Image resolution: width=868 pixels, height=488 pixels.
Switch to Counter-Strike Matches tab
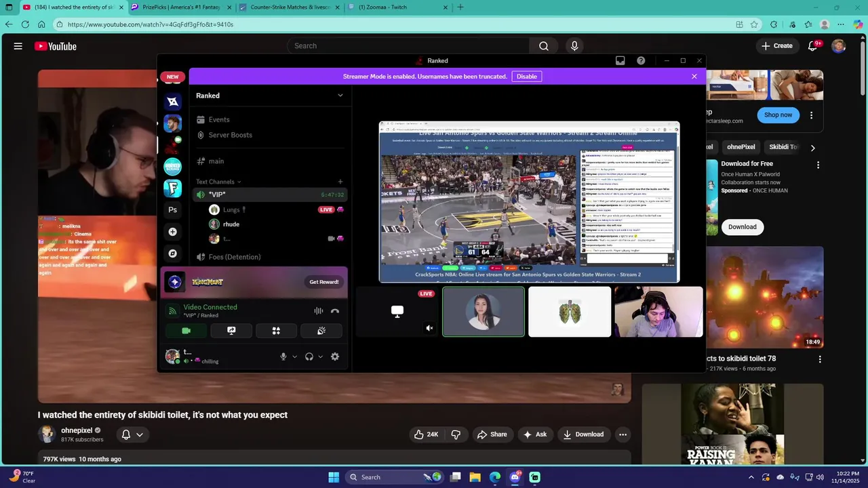tap(290, 7)
